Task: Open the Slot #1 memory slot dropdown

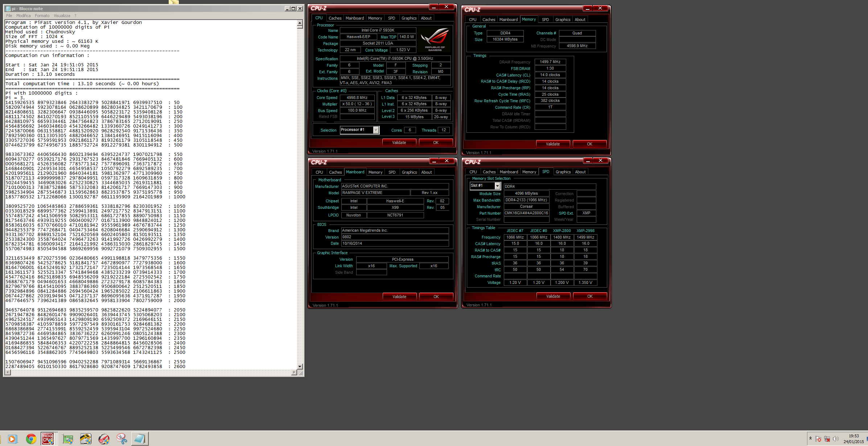Action: [497, 186]
